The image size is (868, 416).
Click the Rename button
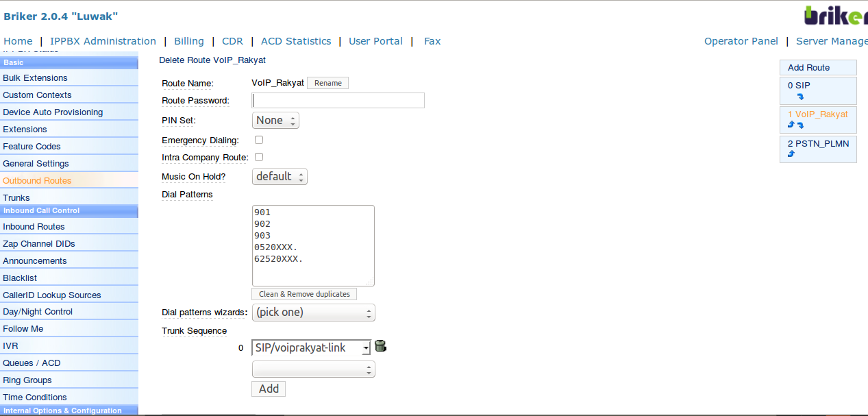point(327,83)
